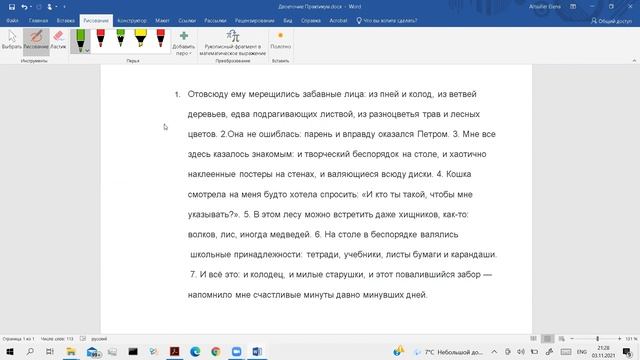640x360 pixels.
Task: Open the Файл tab
Action: (x=12, y=20)
